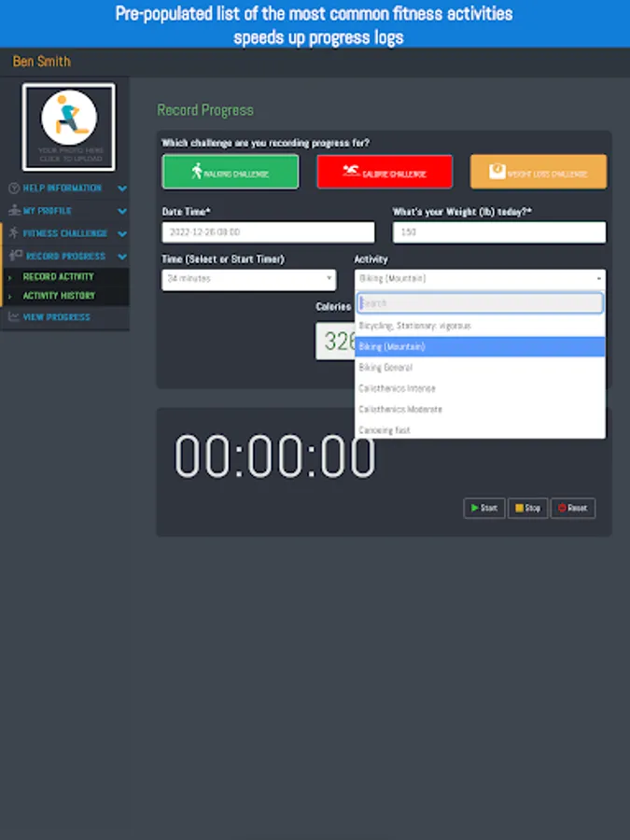Open the Record Progress menu
The height and width of the screenshot is (840, 630).
tap(65, 256)
